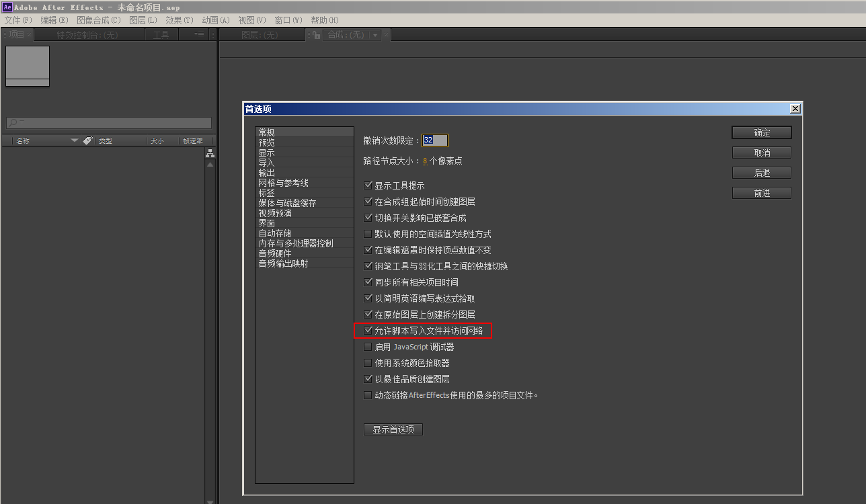Click the label tag icon in Project panel header
This screenshot has width=866, height=504.
(x=87, y=141)
